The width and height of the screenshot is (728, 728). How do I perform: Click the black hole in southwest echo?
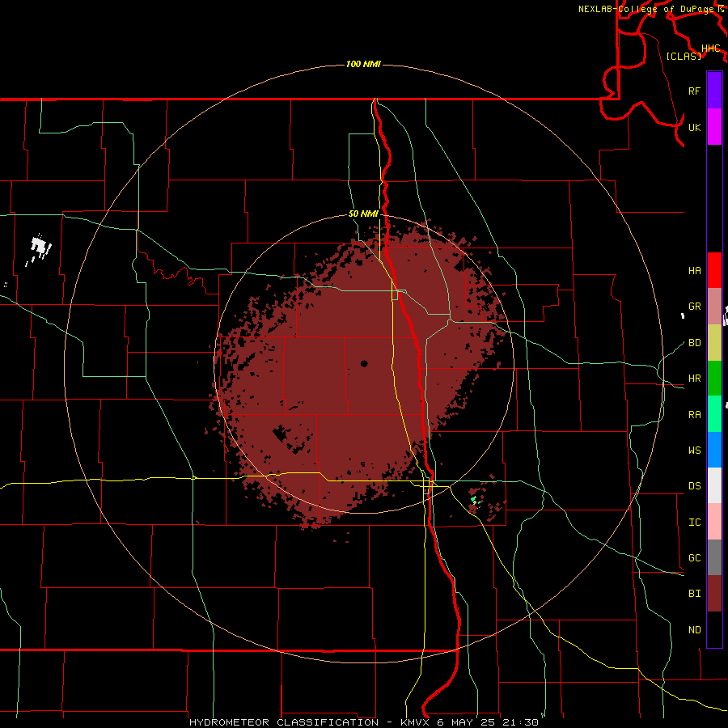281,434
